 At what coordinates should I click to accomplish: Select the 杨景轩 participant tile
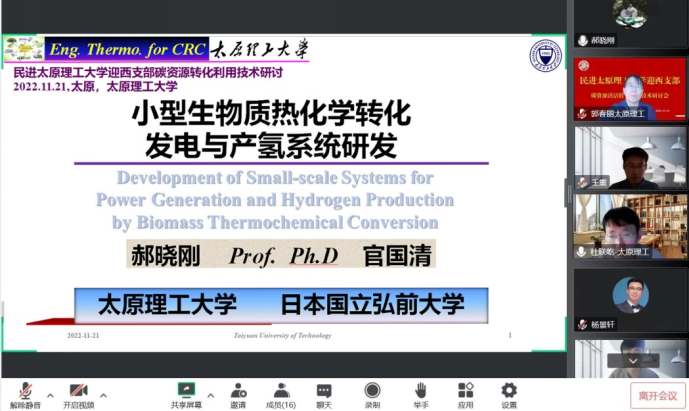pos(630,300)
